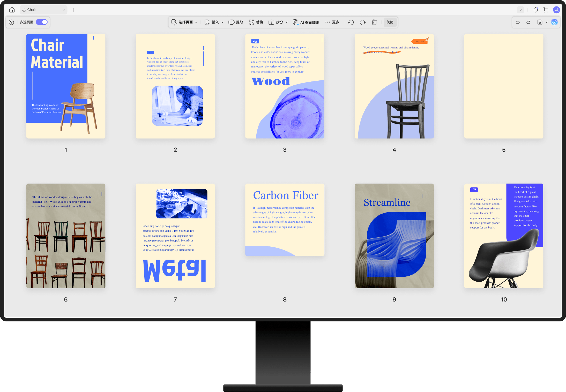Viewport: 566px width, 392px height.
Task: Click the 替换 replace pages icon
Action: pos(256,22)
